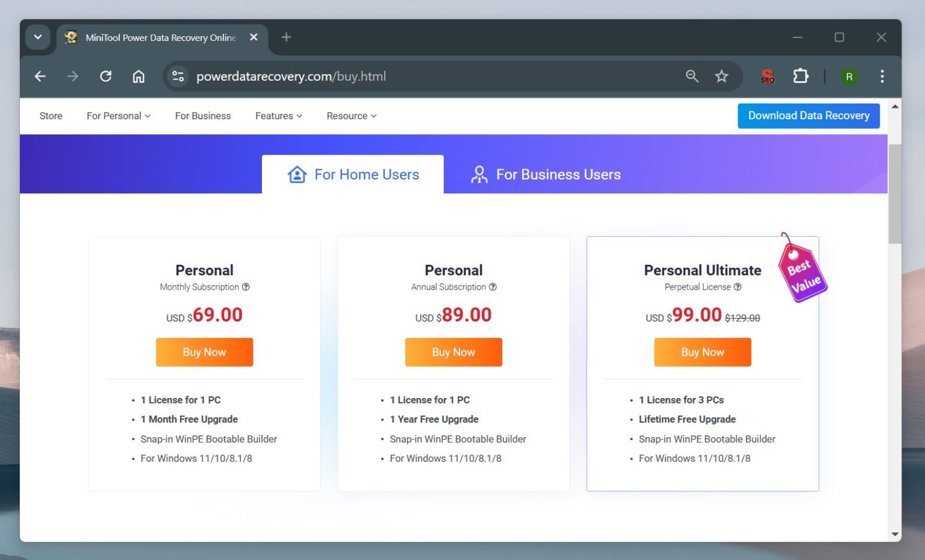Reload the current page
This screenshot has height=560, width=925.
tap(106, 76)
